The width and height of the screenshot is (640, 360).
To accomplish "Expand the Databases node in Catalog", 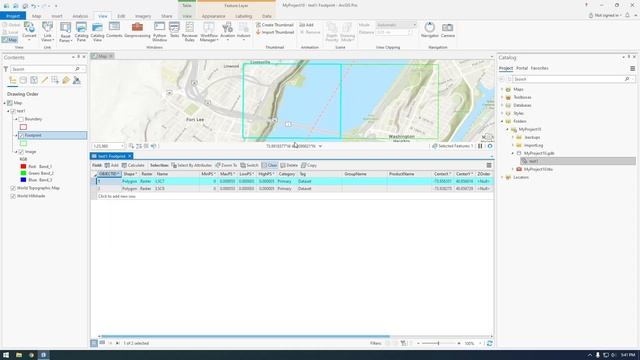I will pos(502,105).
